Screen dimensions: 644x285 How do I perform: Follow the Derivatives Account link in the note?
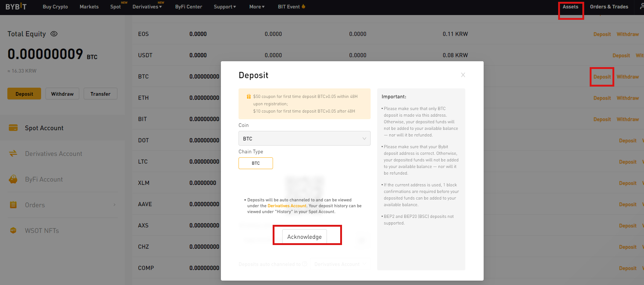tap(287, 206)
